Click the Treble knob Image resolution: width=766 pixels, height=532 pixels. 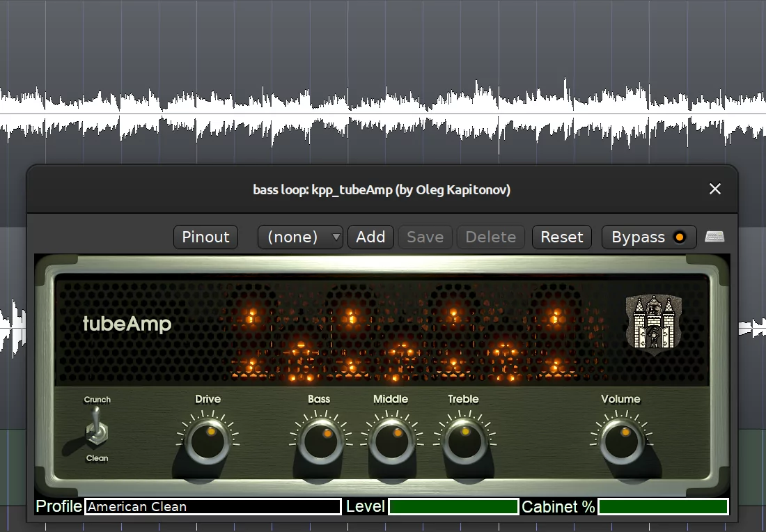click(x=464, y=441)
